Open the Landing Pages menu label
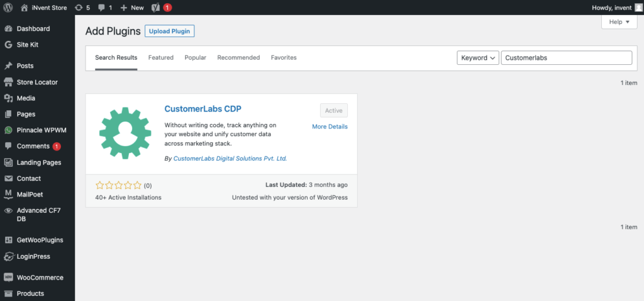Screen dimensions: 644x301 tap(39, 162)
